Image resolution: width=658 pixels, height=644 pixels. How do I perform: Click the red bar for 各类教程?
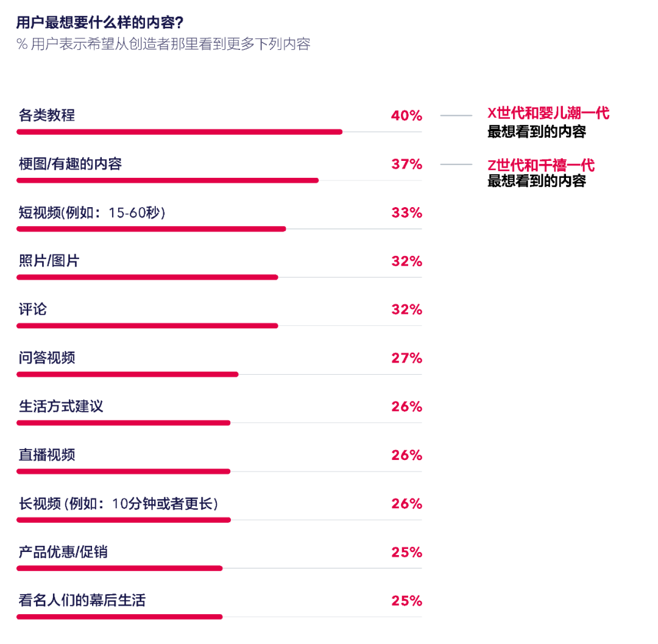pyautogui.click(x=179, y=132)
